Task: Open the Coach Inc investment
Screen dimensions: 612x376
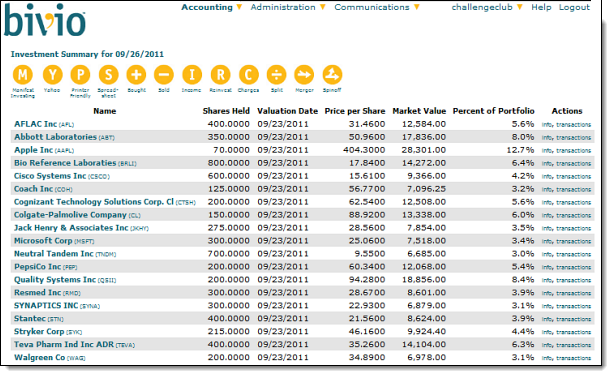Action: 34,189
